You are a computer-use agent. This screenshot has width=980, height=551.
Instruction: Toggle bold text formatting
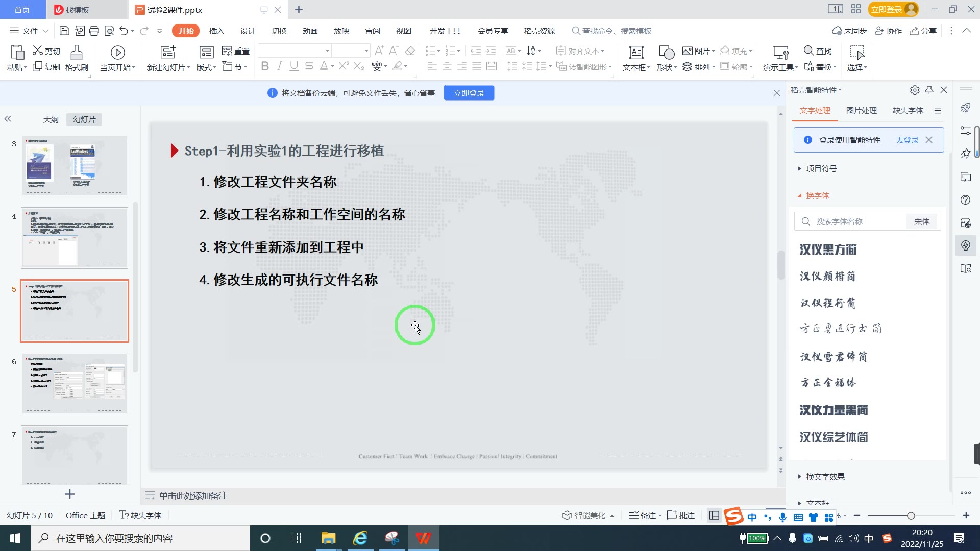264,66
